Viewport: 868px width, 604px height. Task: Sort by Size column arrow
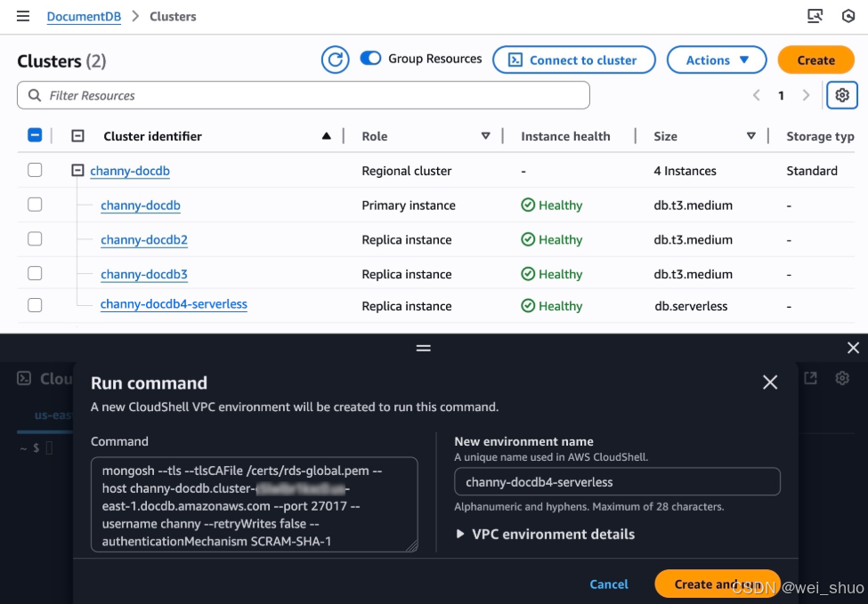(x=751, y=136)
